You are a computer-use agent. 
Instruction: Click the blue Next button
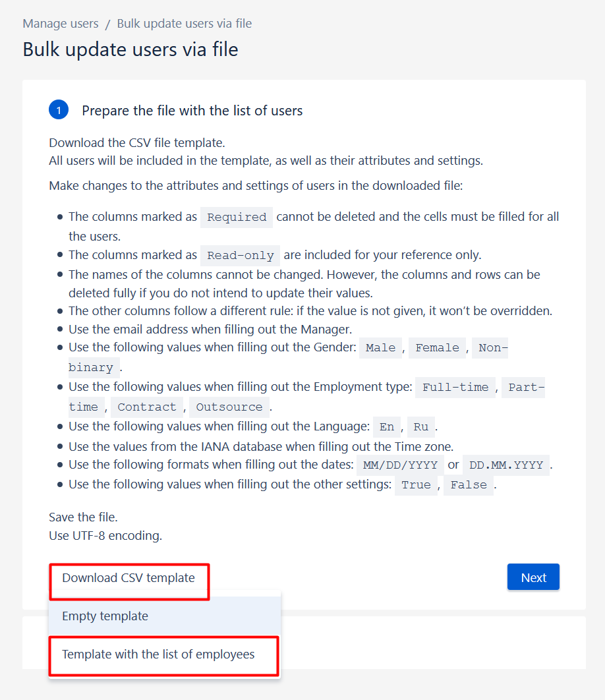[x=533, y=577]
